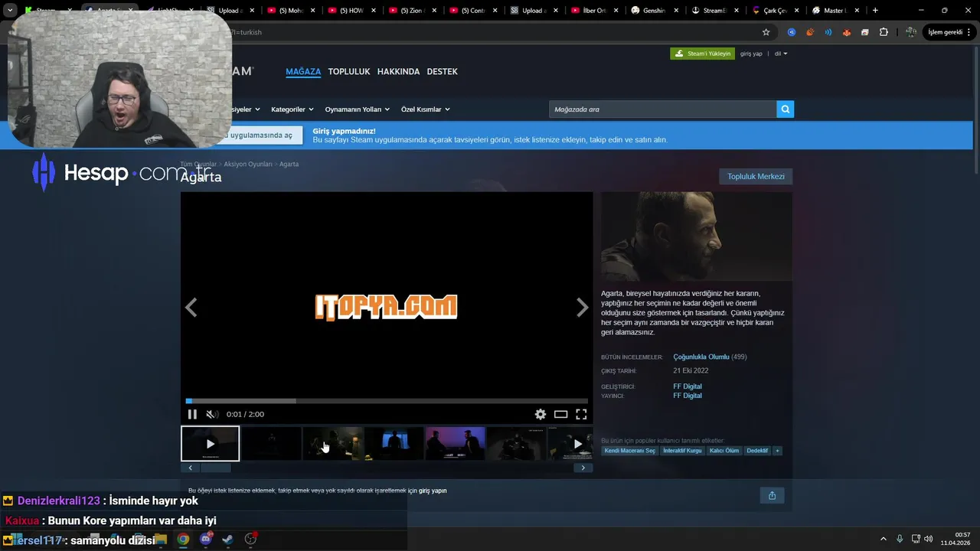Open FF Digital publisher link
This screenshot has height=551, width=980.
[x=688, y=396]
